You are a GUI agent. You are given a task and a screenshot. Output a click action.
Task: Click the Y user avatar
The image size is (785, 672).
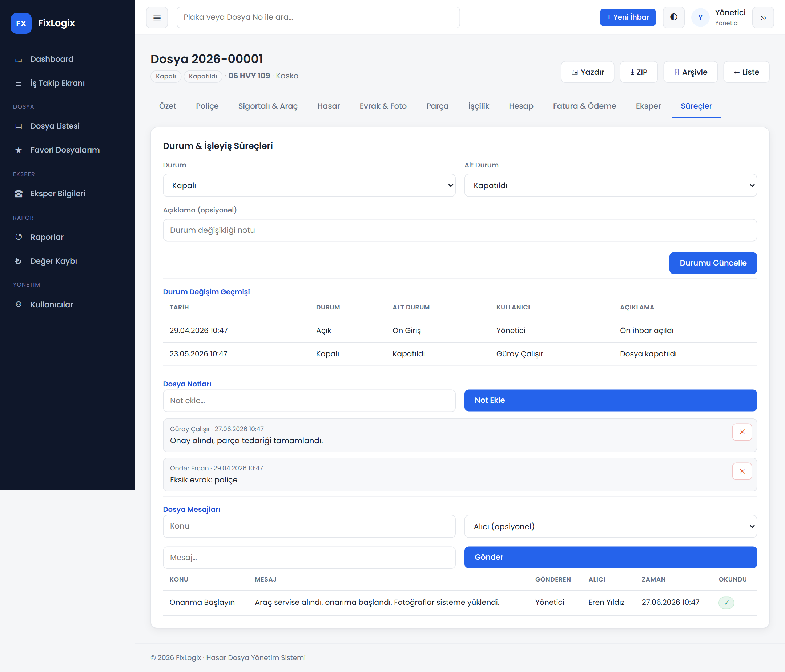coord(700,17)
